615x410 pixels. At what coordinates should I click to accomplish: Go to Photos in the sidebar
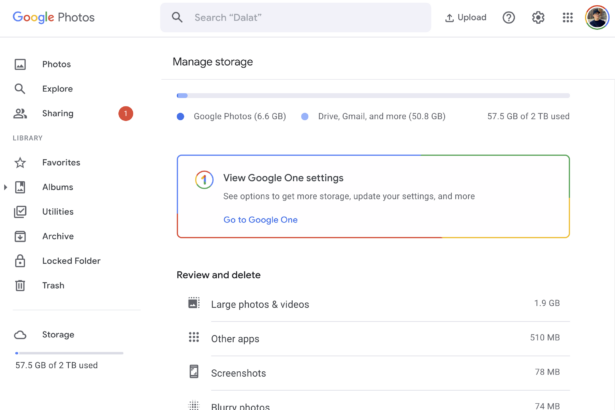(x=56, y=64)
